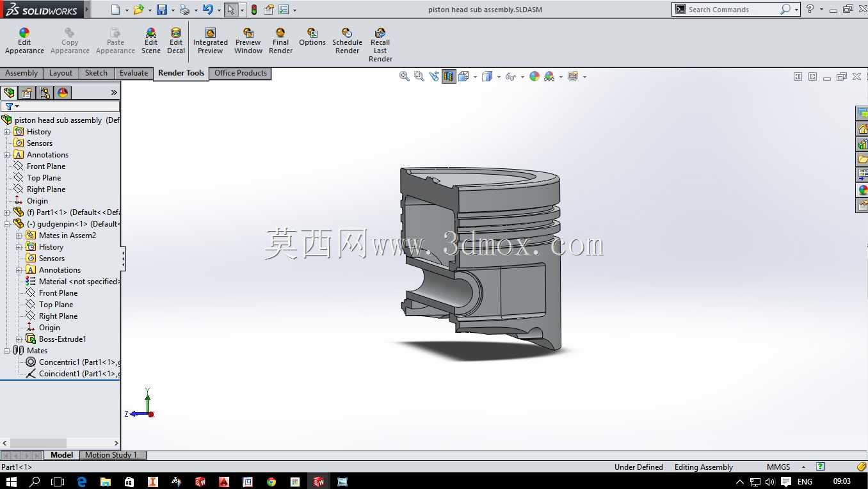
Task: Expand the Boss-Extrude1 feature
Action: coord(19,339)
